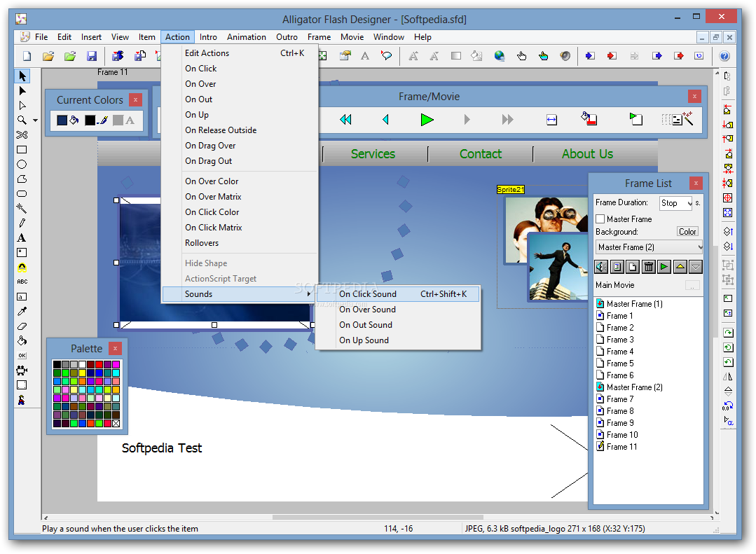The height and width of the screenshot is (554, 756).
Task: Click the globe web toolbar icon
Action: click(500, 56)
